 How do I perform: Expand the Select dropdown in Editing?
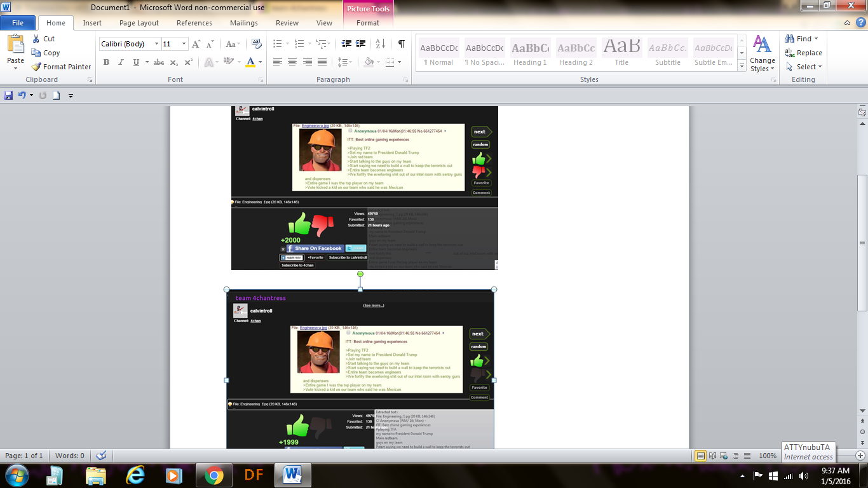click(808, 67)
